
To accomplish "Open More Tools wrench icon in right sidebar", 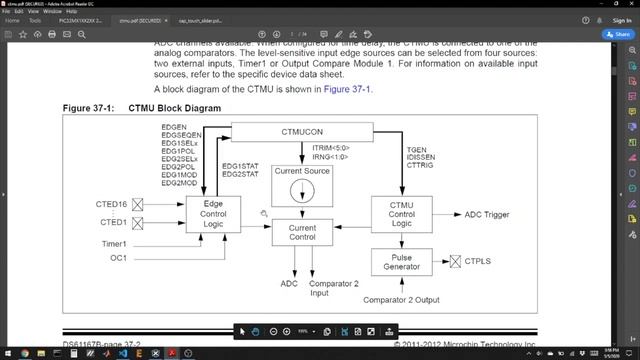I will coord(632,235).
